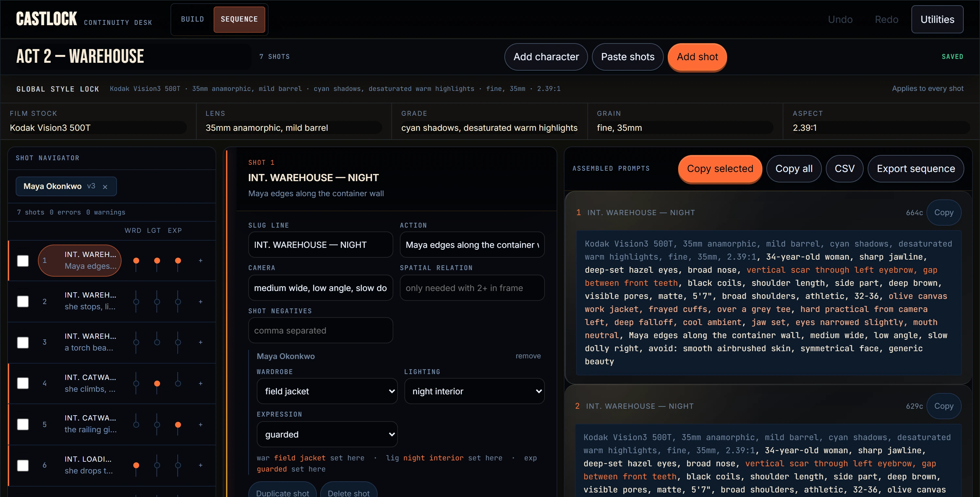Click the EXP pin marker on shot 4
This screenshot has width=980, height=497.
[x=178, y=384]
